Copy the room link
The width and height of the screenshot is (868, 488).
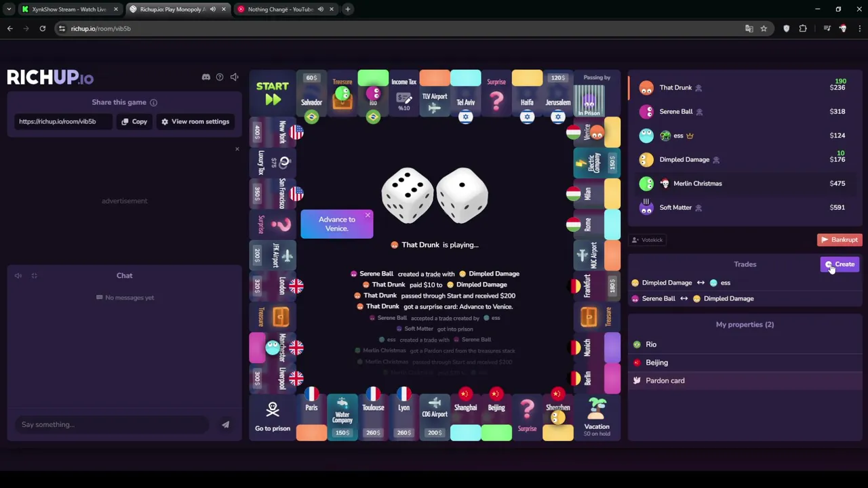pos(134,121)
